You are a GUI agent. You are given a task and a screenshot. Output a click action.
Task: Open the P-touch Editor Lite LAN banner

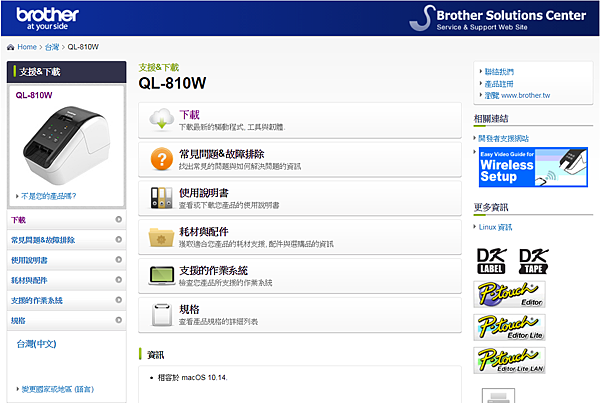tap(509, 360)
